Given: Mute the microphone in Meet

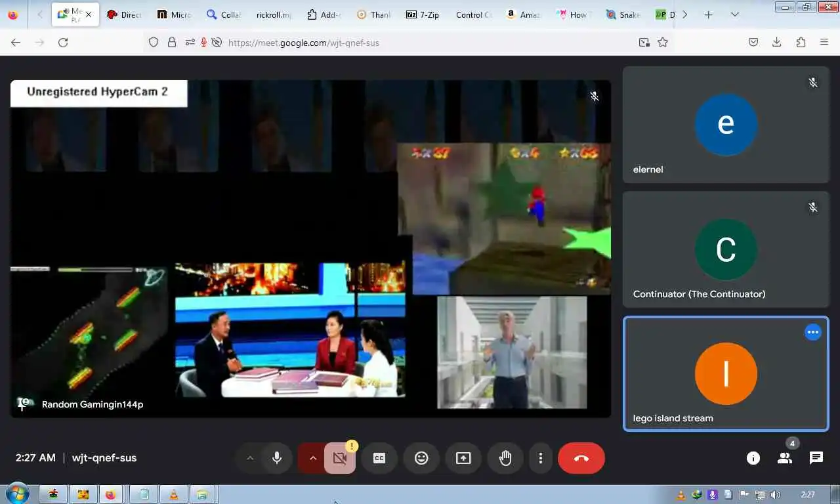Looking at the screenshot, I should [277, 458].
